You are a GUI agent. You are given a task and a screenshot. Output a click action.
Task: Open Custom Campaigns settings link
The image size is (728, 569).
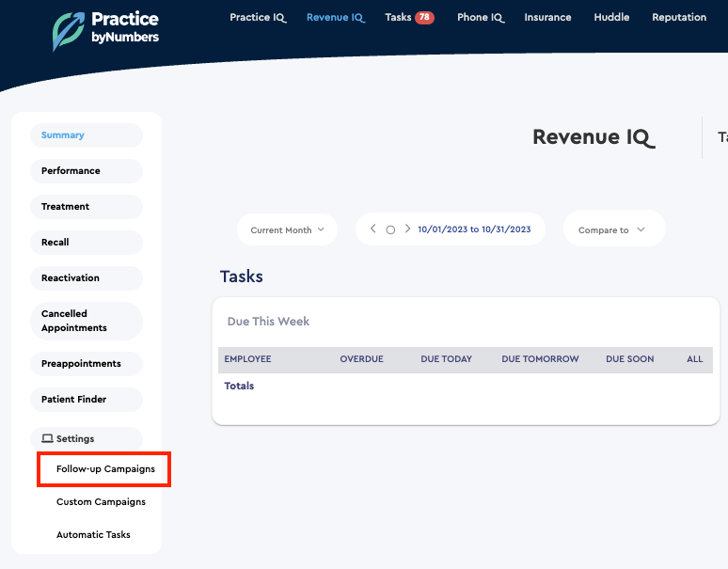click(x=101, y=502)
